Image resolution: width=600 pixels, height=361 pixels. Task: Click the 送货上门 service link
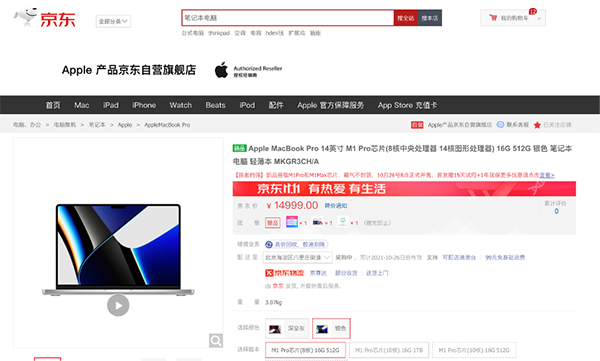coord(377,273)
